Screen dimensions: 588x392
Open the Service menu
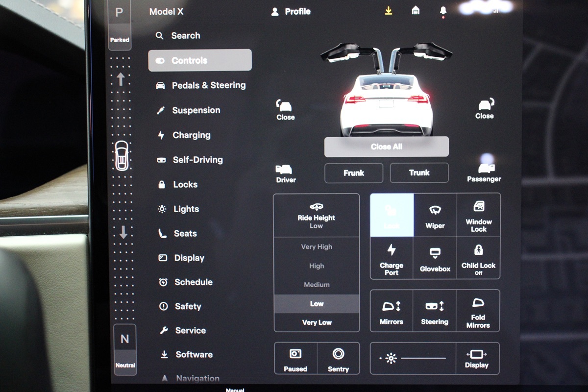(183, 331)
